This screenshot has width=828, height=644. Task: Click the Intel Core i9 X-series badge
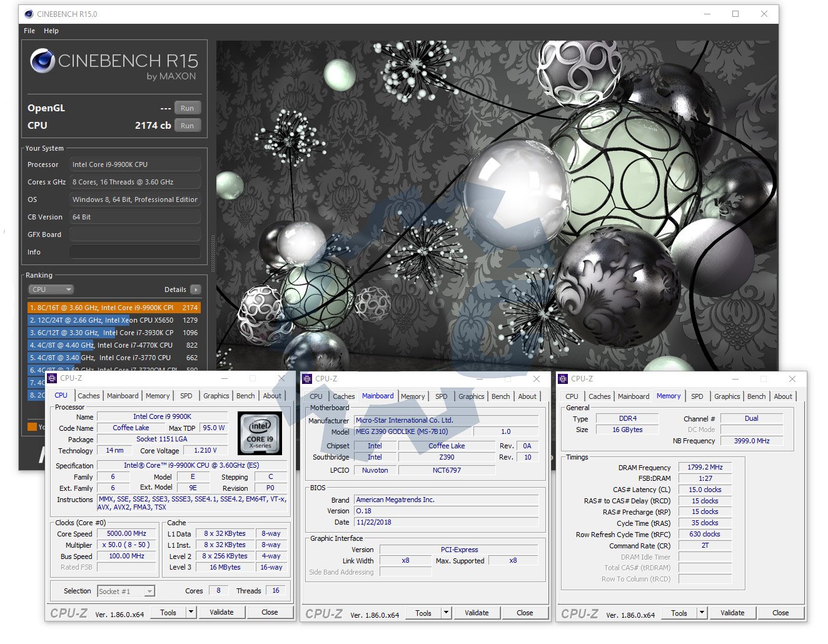point(260,433)
